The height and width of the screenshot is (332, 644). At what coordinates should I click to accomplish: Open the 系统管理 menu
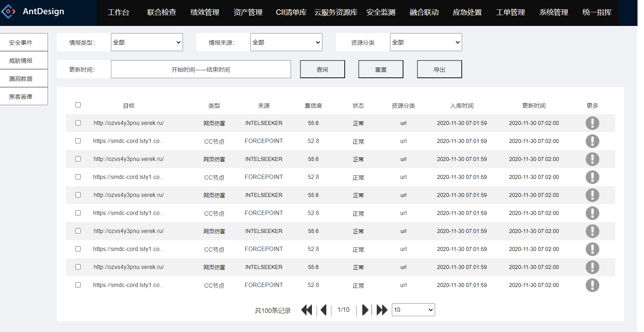(x=554, y=13)
